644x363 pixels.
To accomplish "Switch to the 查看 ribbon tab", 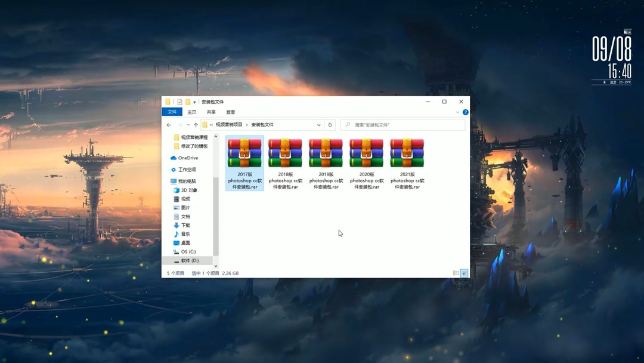I will pyautogui.click(x=231, y=112).
